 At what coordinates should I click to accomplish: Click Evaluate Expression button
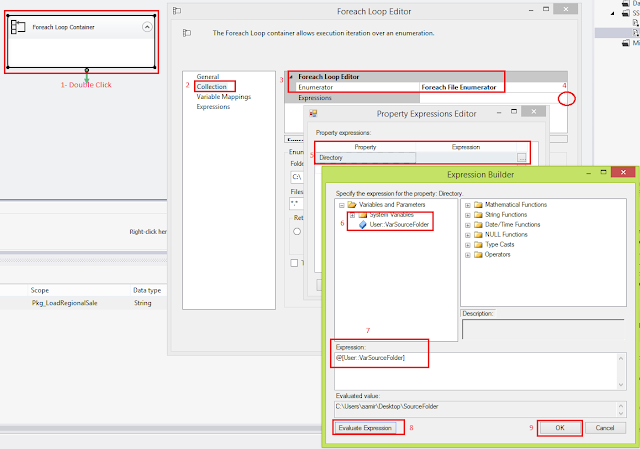pyautogui.click(x=365, y=428)
